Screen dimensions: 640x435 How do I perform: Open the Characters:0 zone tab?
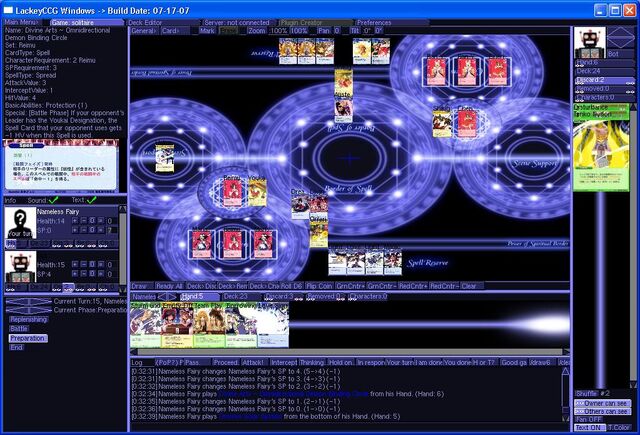pyautogui.click(x=367, y=297)
